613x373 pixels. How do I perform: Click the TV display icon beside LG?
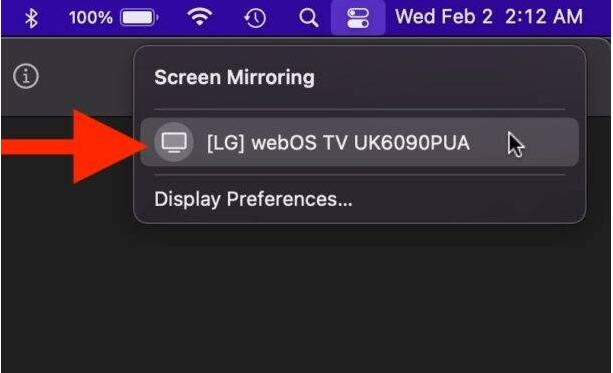click(174, 142)
